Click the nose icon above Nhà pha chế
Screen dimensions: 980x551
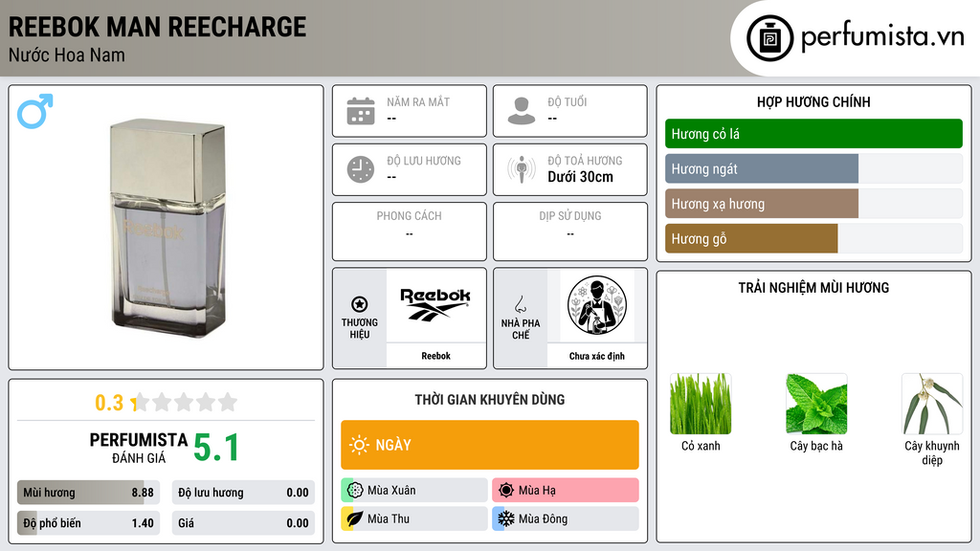520,304
